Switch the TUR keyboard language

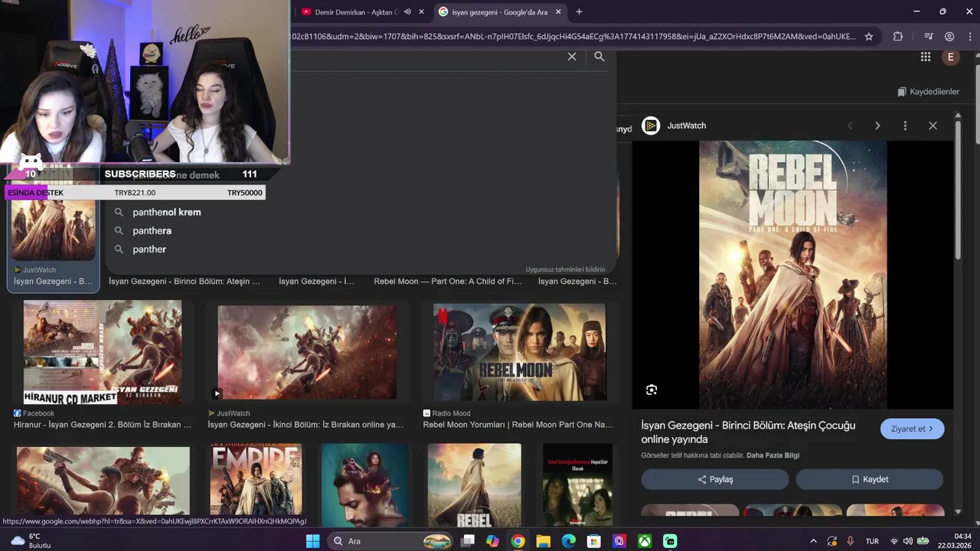(x=872, y=541)
